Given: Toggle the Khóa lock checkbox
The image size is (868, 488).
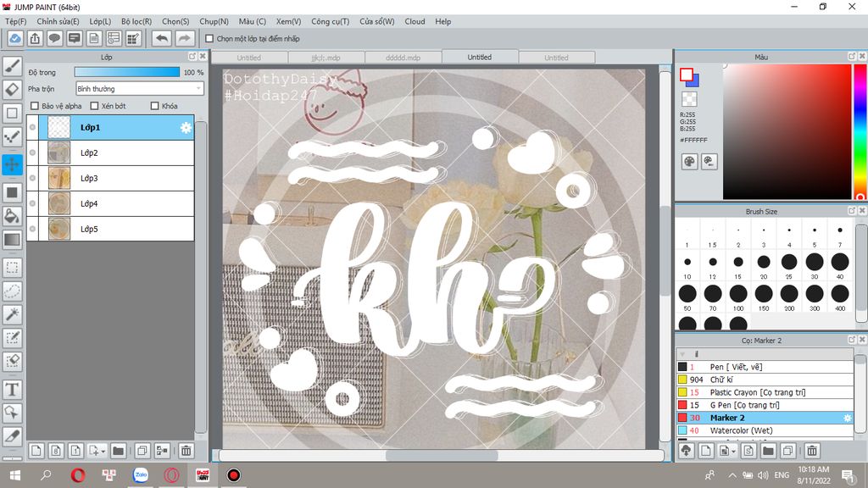Looking at the screenshot, I should (x=154, y=106).
